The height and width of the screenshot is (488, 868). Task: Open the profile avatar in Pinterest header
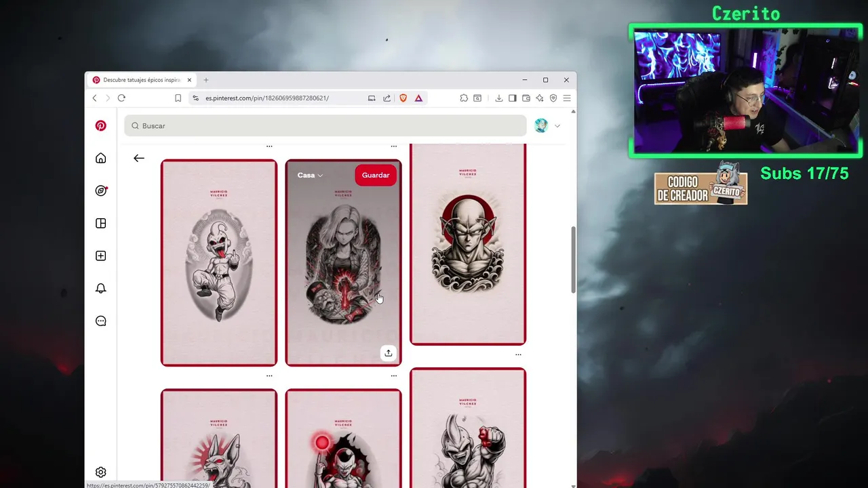(x=541, y=125)
